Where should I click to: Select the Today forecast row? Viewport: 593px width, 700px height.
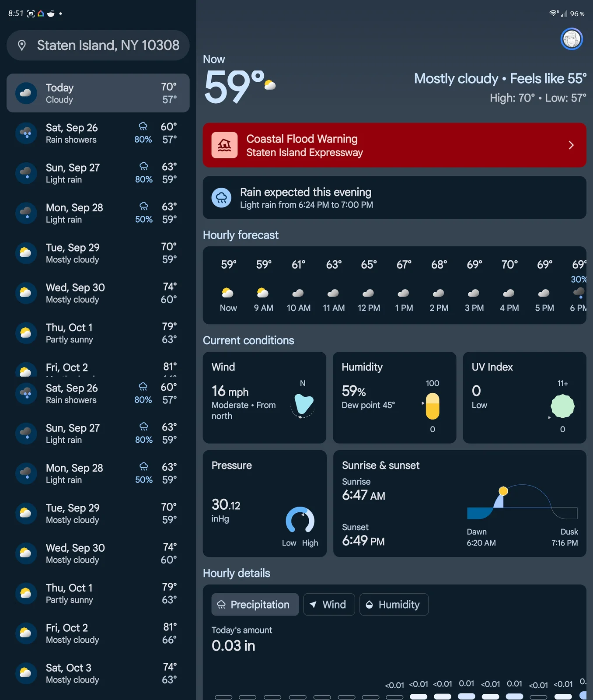(x=98, y=93)
